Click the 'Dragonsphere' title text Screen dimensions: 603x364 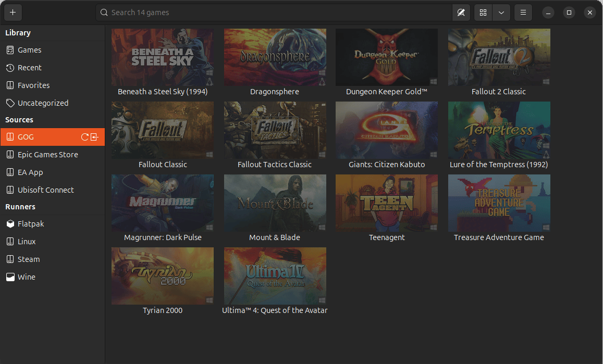click(x=275, y=92)
